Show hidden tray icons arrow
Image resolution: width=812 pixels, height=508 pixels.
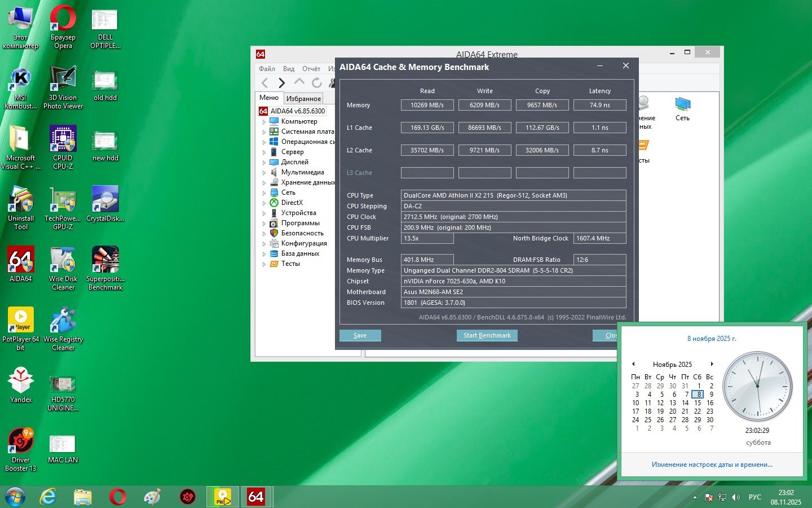click(x=695, y=497)
